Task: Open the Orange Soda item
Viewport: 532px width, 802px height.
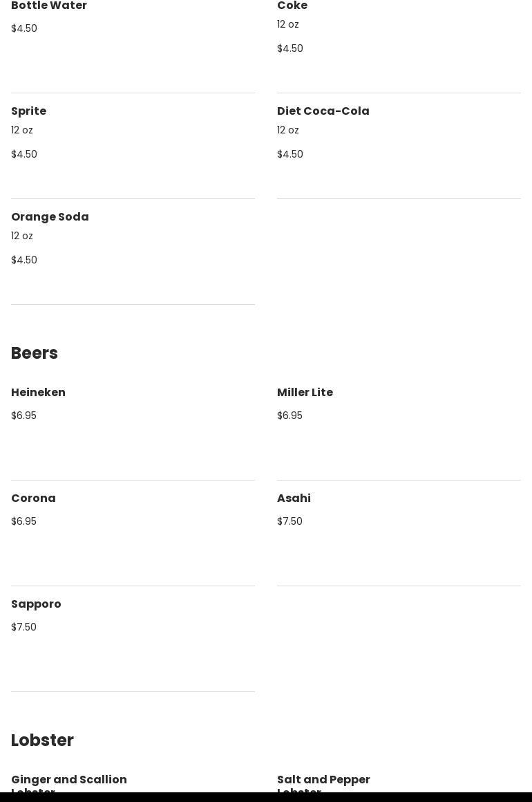Action: [x=50, y=217]
